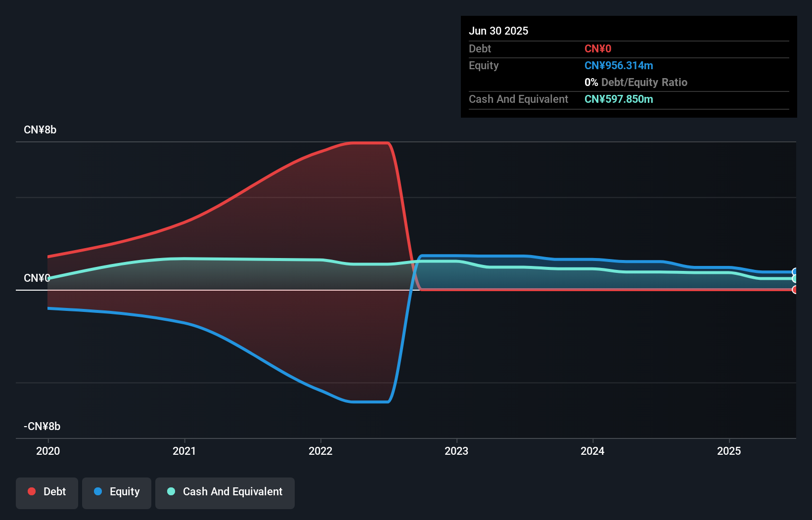Click the teal Cash And Equivalent dot icon
This screenshot has width=812, height=520.
point(171,491)
